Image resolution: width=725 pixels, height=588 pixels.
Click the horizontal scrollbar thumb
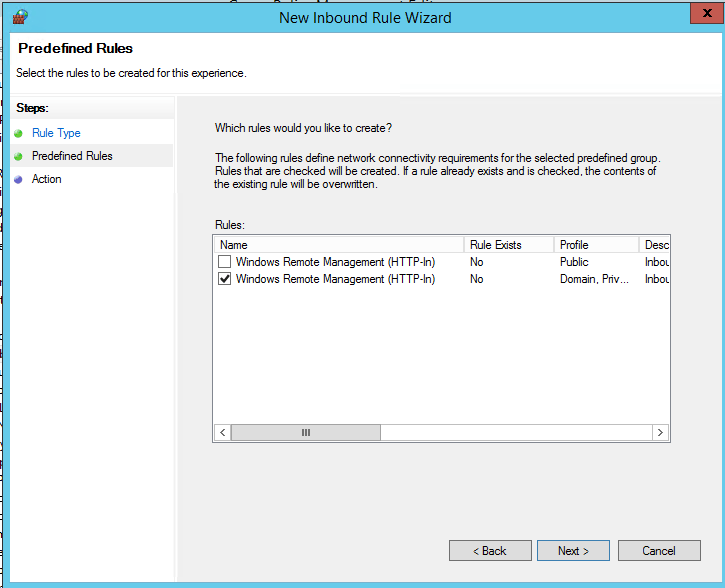[305, 433]
